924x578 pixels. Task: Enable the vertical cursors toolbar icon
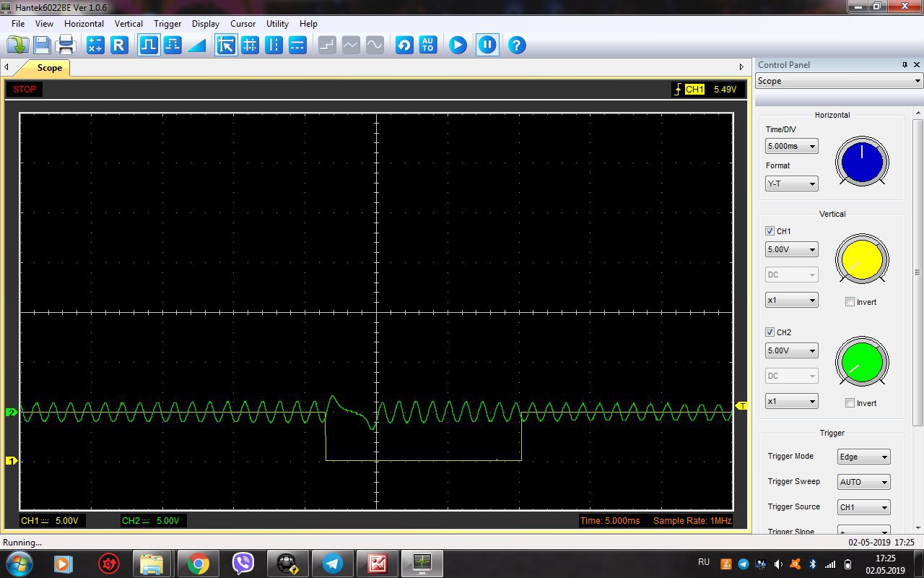pos(274,45)
